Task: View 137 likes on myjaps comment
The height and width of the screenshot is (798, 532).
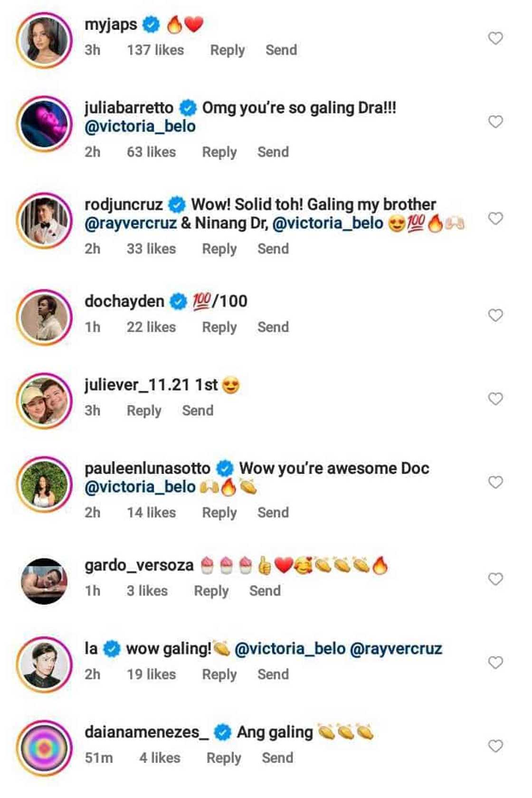Action: click(x=155, y=50)
